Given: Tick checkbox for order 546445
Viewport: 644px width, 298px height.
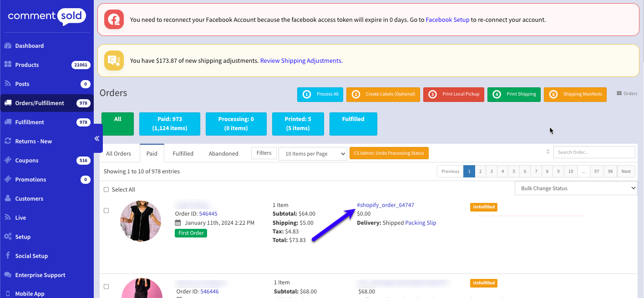Looking at the screenshot, I should click(106, 211).
